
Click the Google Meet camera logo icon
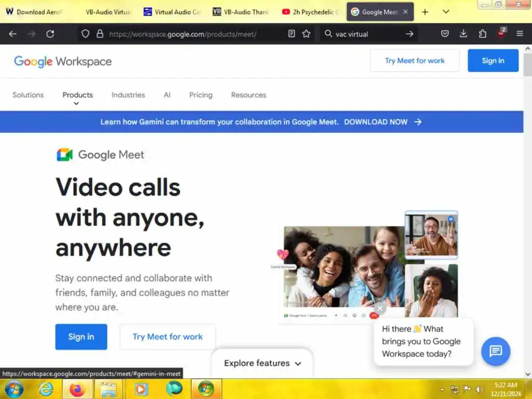(x=64, y=155)
